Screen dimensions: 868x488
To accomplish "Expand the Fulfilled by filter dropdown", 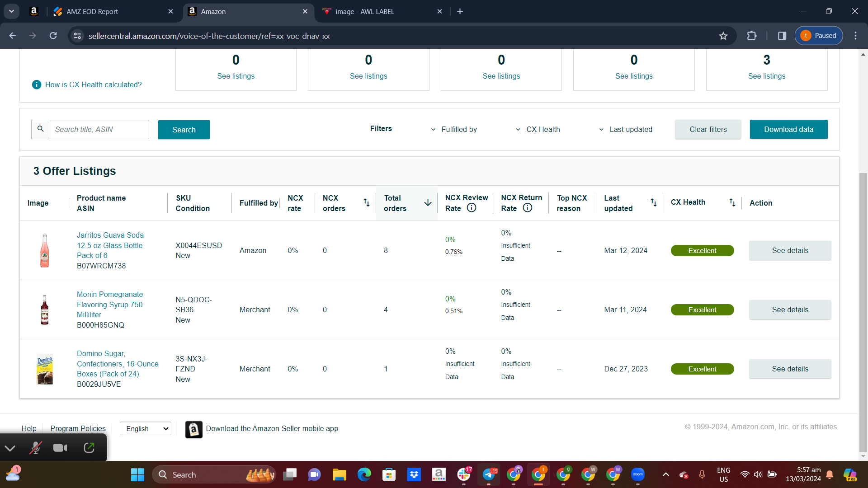I will pyautogui.click(x=454, y=129).
